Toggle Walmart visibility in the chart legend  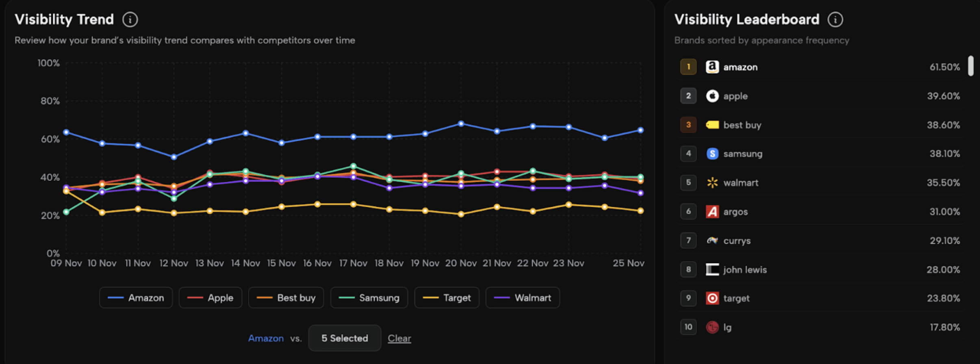523,297
